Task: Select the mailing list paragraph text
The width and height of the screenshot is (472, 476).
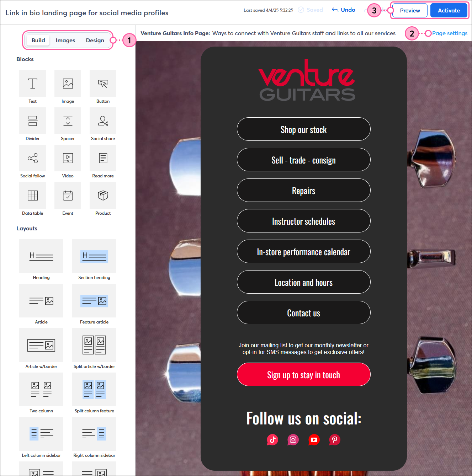Action: coord(303,349)
